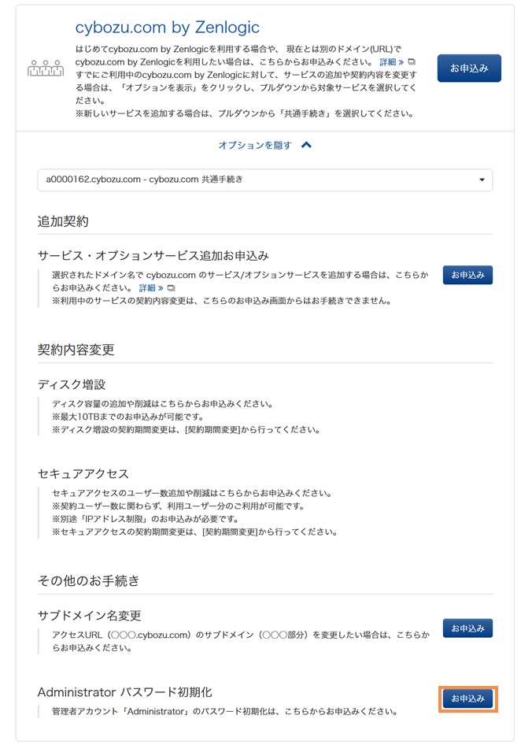This screenshot has height=756, width=532.
Task: Click the 追加契約 section heading
Action: 63,220
